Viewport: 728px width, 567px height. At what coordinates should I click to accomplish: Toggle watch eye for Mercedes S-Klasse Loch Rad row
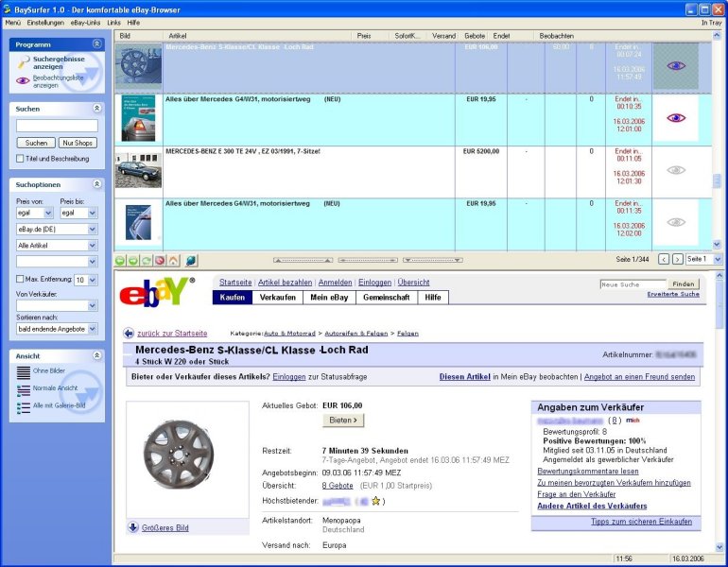point(676,66)
